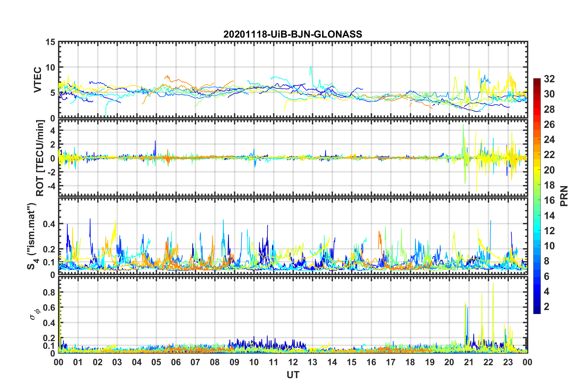Click UT axis tick label 17

391,362
